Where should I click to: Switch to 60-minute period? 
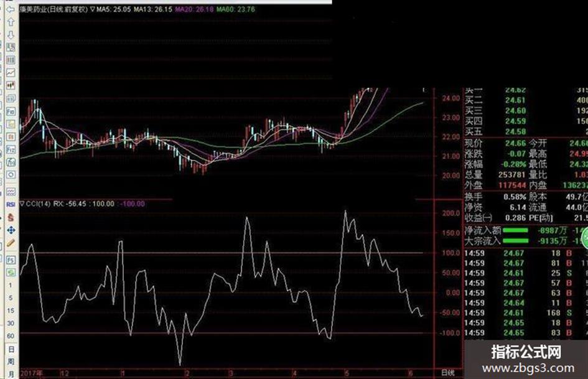[11, 336]
